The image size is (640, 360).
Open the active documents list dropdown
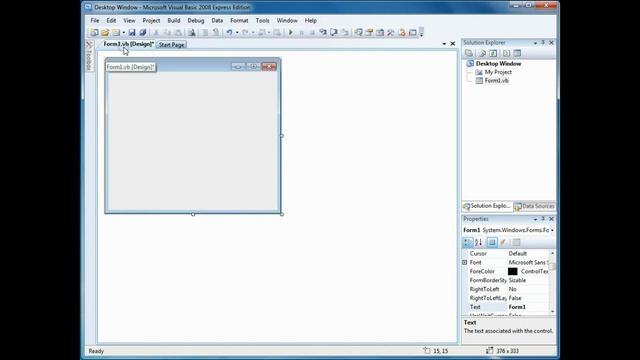click(444, 44)
